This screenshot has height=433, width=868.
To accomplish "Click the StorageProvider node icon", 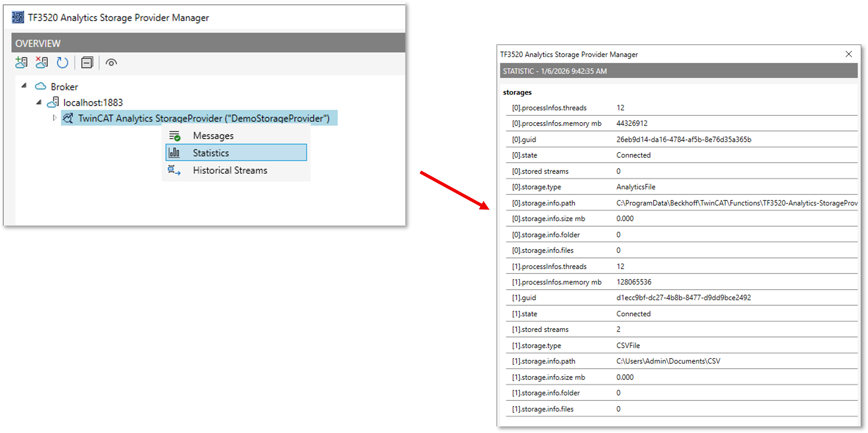I will point(68,118).
